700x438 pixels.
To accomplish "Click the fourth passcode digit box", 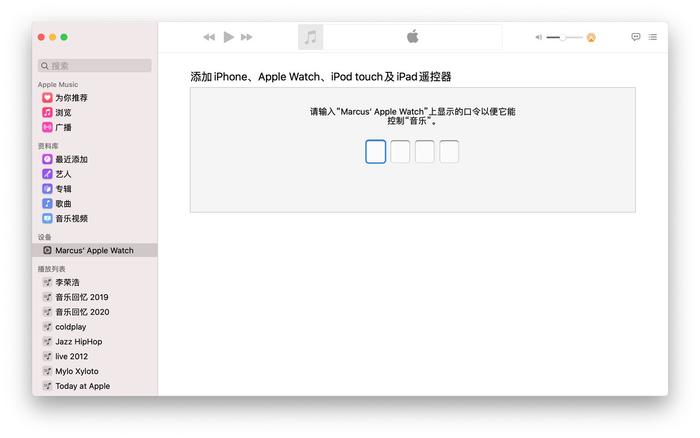I will pyautogui.click(x=449, y=152).
